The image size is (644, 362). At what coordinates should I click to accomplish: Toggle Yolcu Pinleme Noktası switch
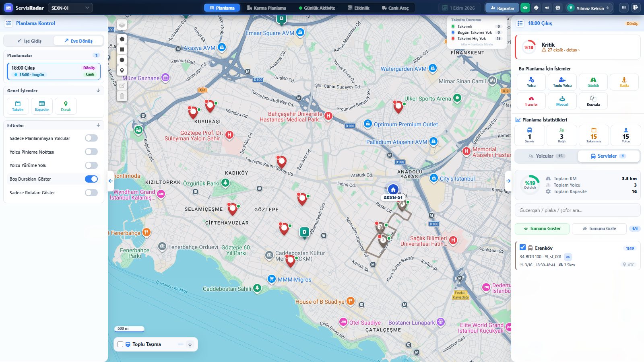tap(91, 152)
